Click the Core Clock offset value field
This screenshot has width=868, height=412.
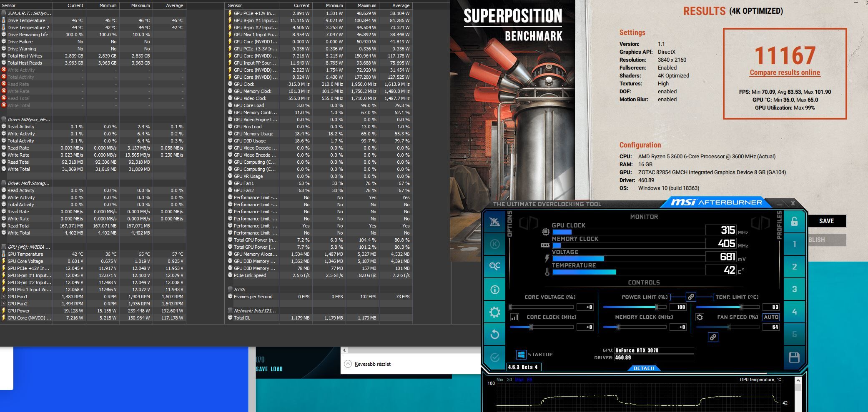[585, 327]
